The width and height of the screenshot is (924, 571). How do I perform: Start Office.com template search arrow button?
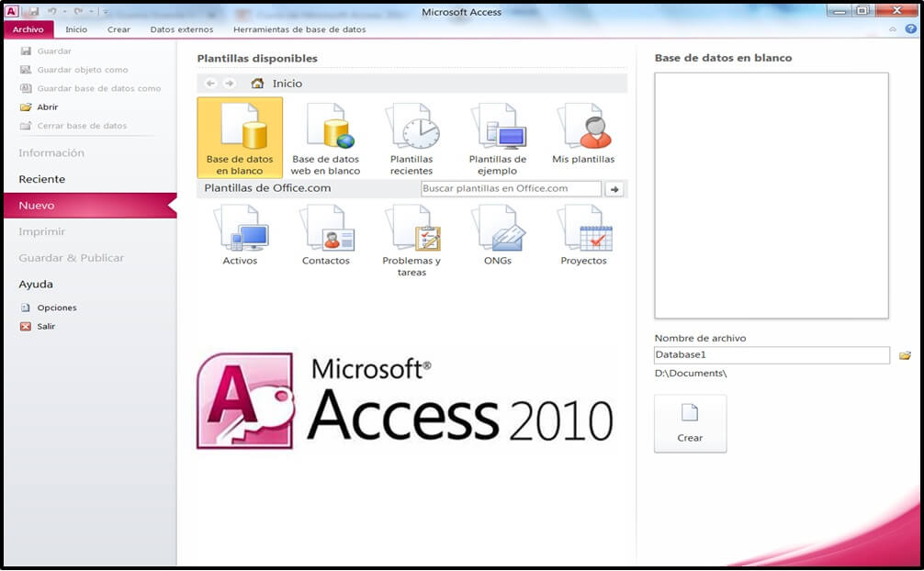tap(614, 189)
